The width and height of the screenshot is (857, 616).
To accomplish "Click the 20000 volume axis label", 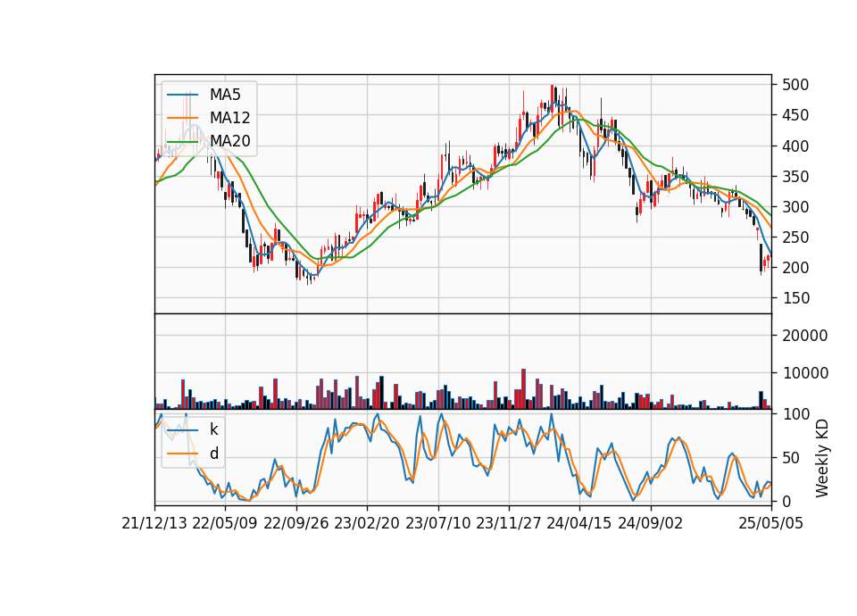I will pos(805,336).
